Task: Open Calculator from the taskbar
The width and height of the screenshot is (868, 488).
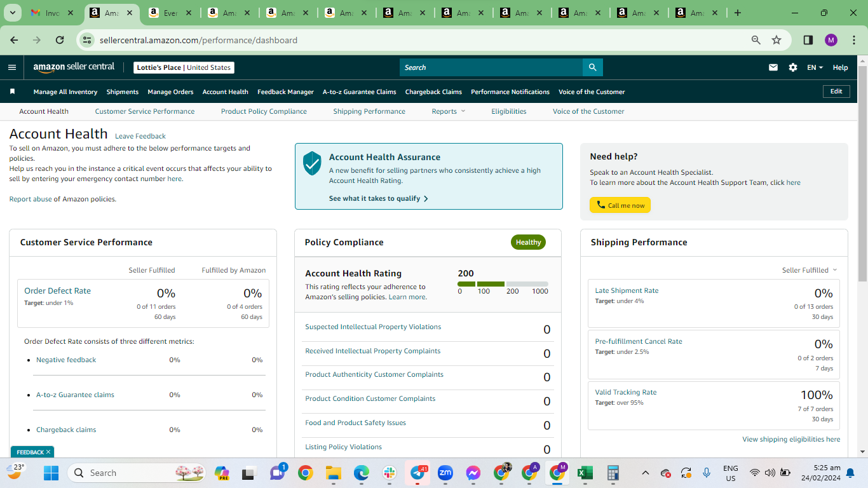Action: click(x=613, y=473)
